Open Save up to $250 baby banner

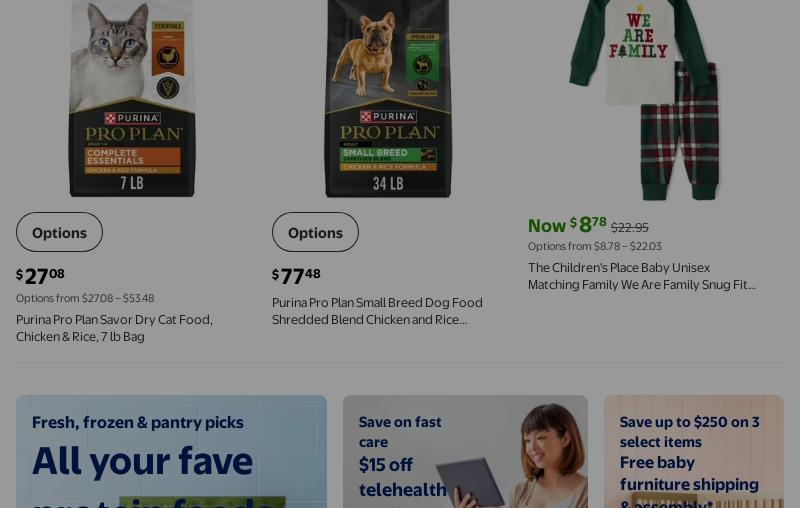[x=694, y=451]
